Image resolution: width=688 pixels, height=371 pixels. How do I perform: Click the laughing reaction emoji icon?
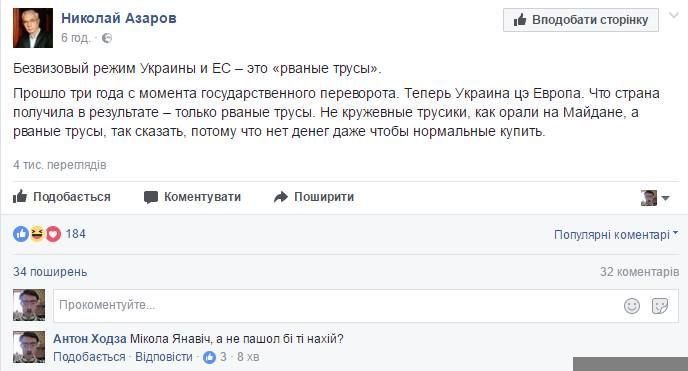pos(37,234)
